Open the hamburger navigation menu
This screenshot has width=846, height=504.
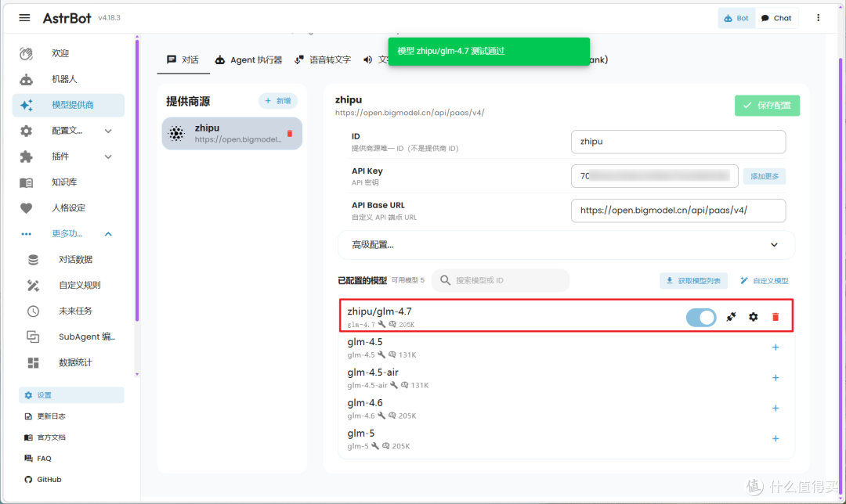(24, 18)
